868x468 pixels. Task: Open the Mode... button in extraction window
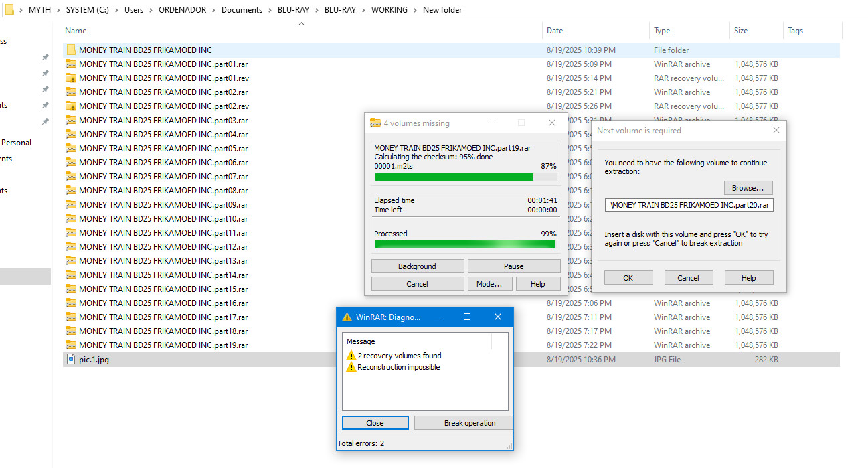(x=489, y=284)
